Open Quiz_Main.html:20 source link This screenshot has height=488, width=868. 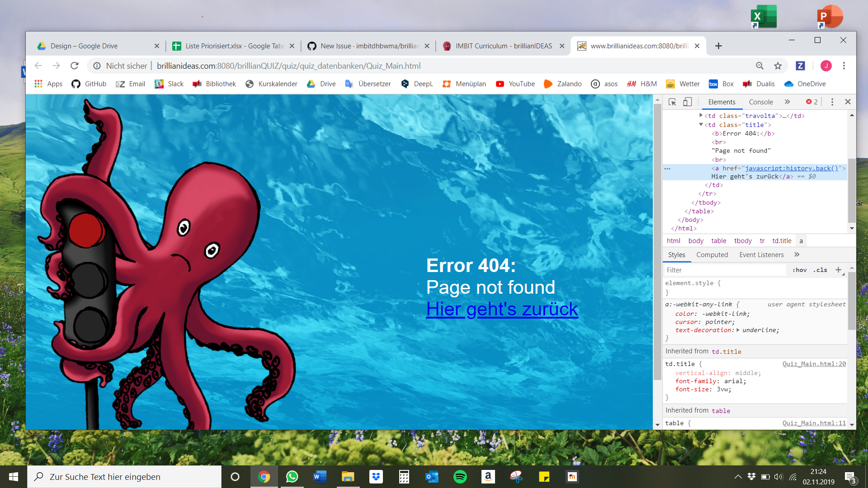click(814, 364)
